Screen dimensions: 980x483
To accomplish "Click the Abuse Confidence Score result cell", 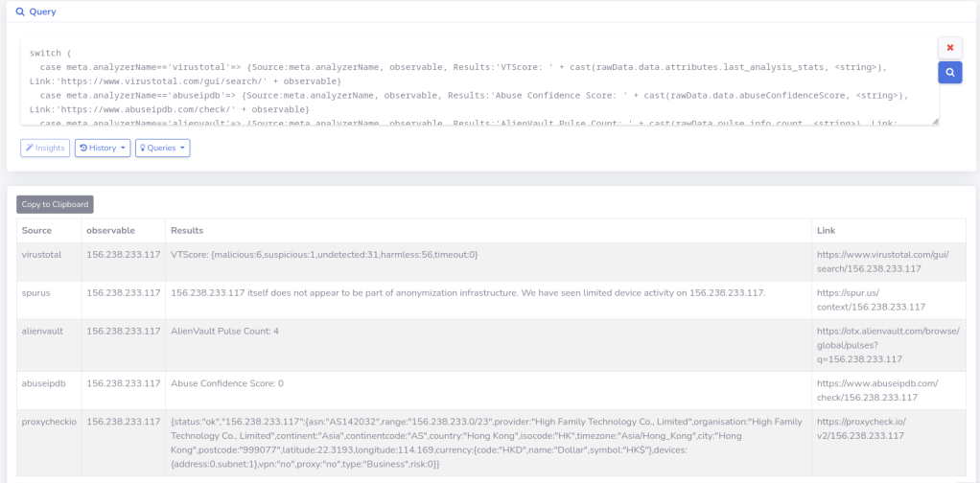I will 227,383.
